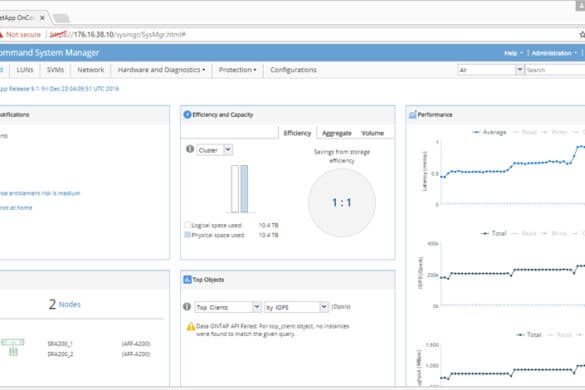The image size is (585, 390).
Task: Open the Administration menu
Action: coord(554,53)
